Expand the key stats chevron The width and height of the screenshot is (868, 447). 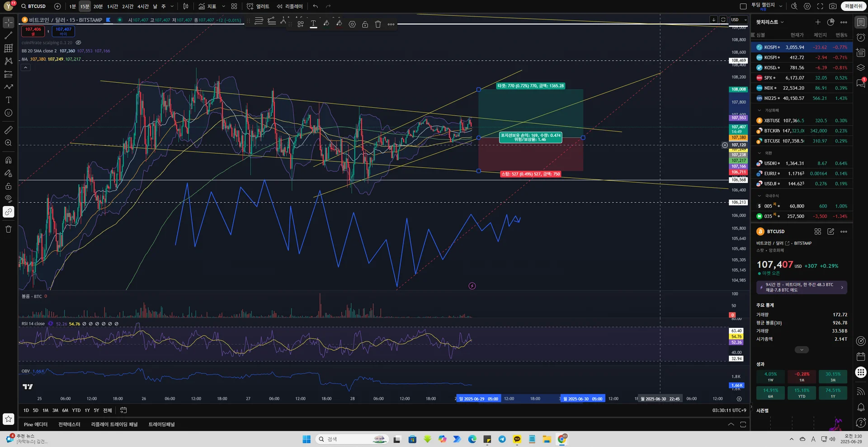coord(802,350)
